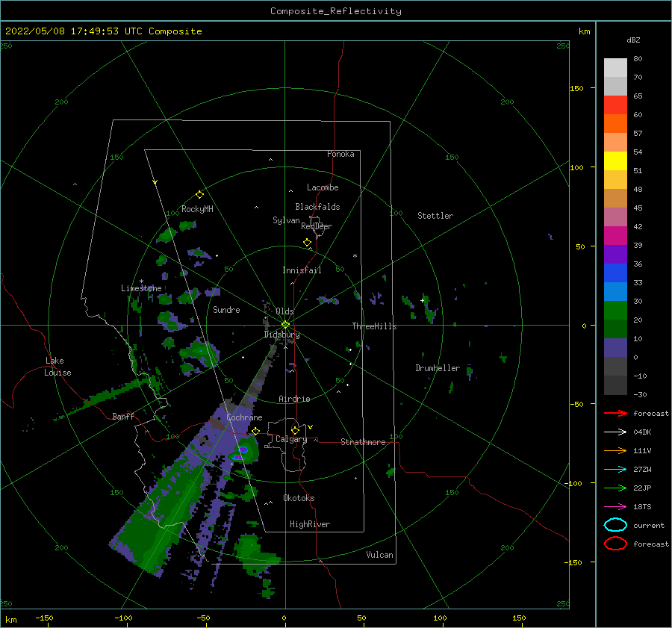
Task: Click the Cochrane city label
Action: tap(244, 417)
